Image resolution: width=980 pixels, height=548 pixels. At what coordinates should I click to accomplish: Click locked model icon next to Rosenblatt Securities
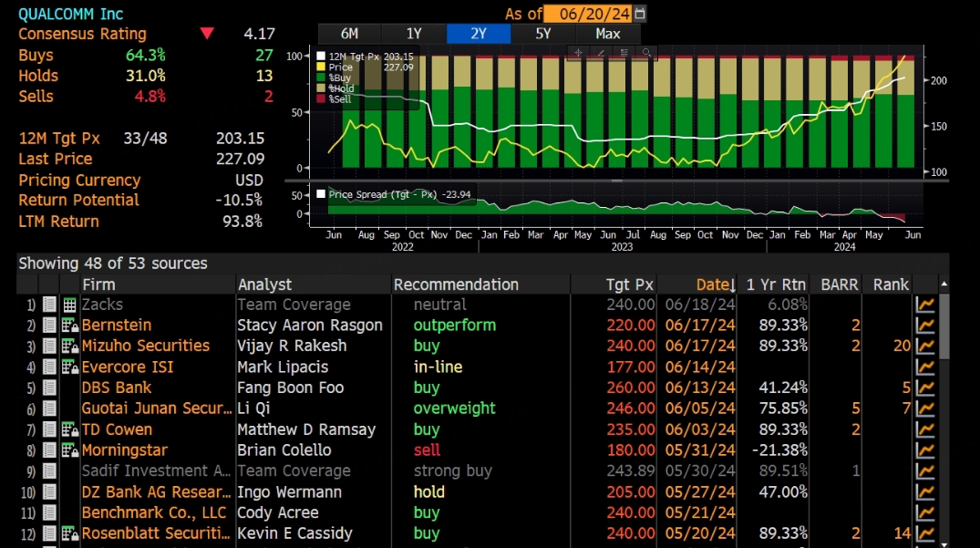tap(69, 533)
